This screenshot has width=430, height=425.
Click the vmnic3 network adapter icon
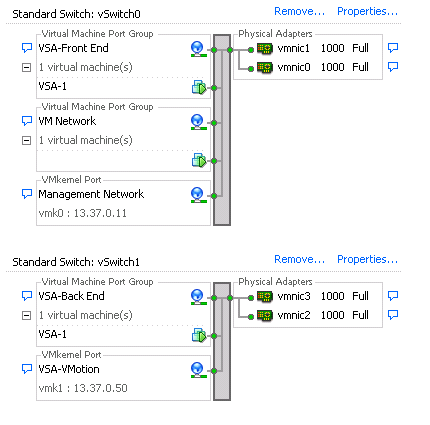[265, 297]
